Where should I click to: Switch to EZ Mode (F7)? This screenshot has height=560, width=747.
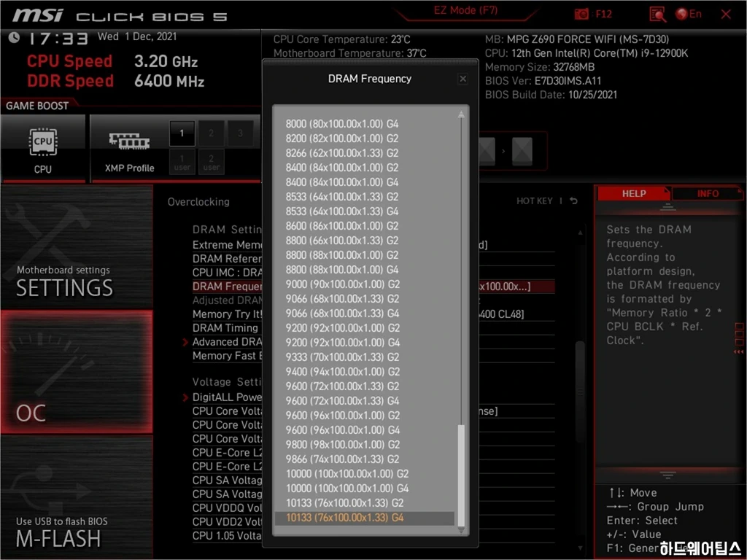point(465,10)
